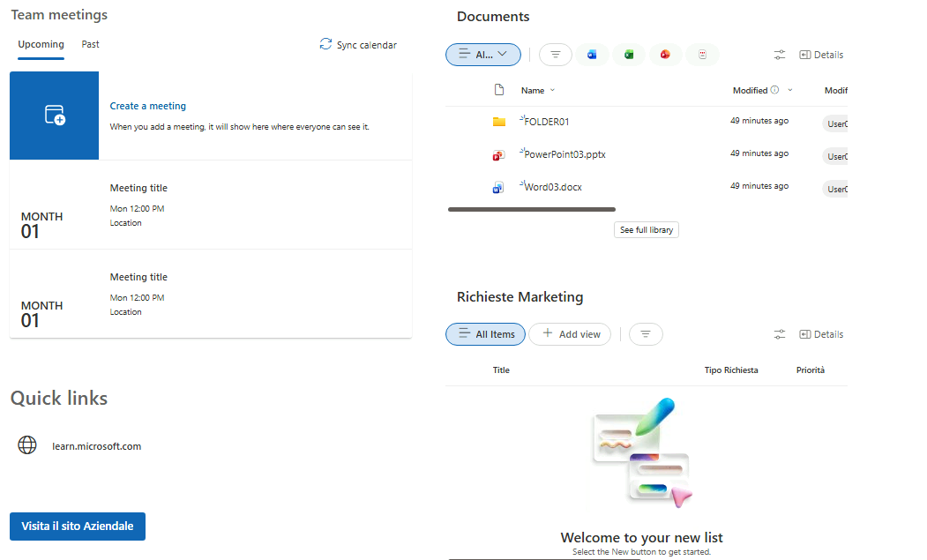Click the yellow FOLDER01 folder icon
The width and height of the screenshot is (927, 560).
click(x=499, y=122)
